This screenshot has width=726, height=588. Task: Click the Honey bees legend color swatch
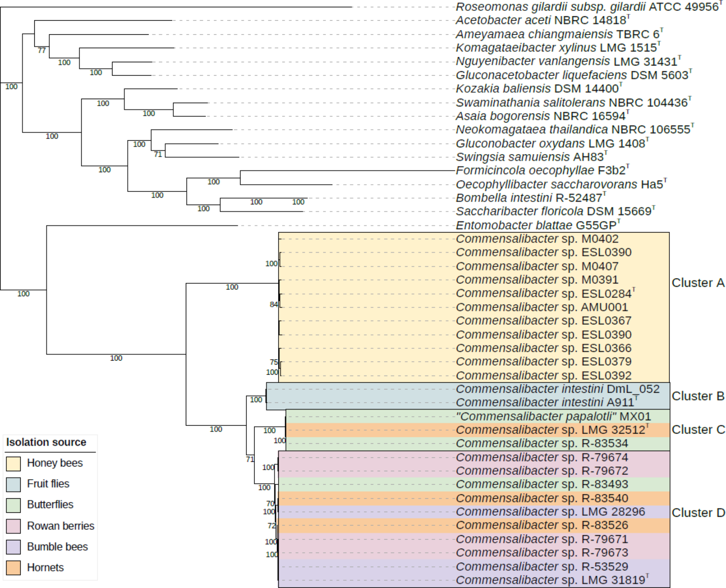(13, 464)
